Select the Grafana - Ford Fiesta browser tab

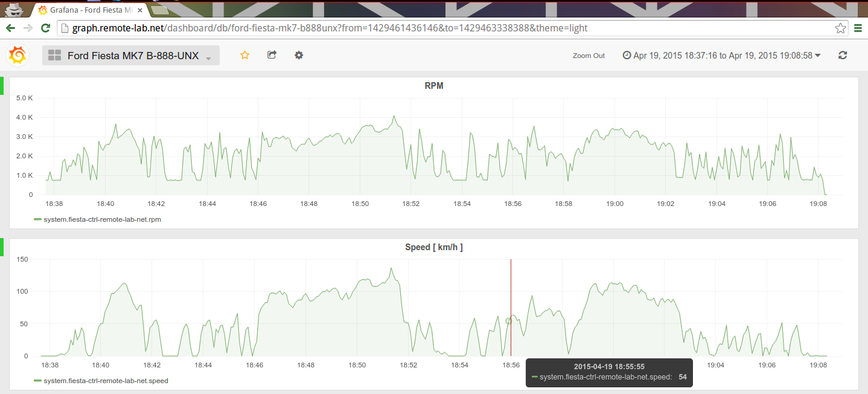pos(91,10)
